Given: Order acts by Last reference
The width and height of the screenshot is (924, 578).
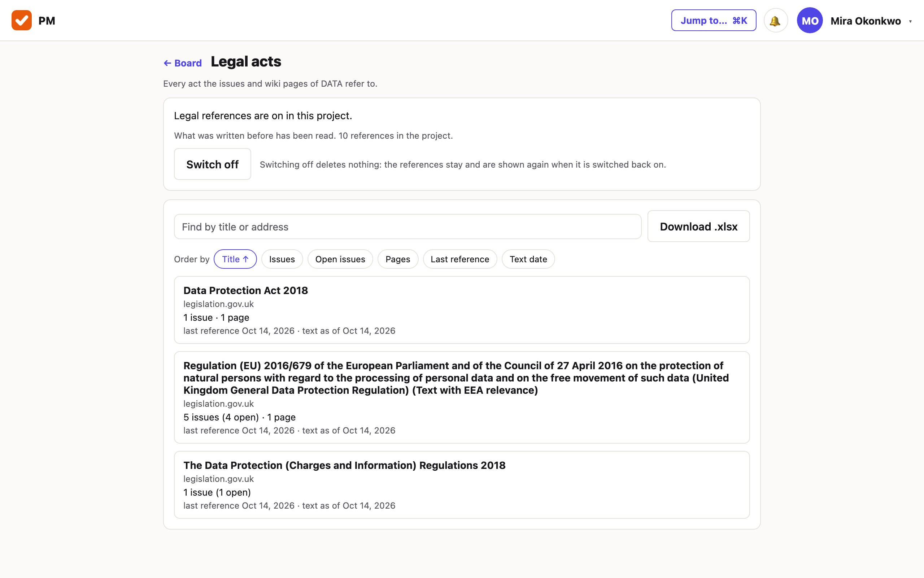Looking at the screenshot, I should 460,259.
